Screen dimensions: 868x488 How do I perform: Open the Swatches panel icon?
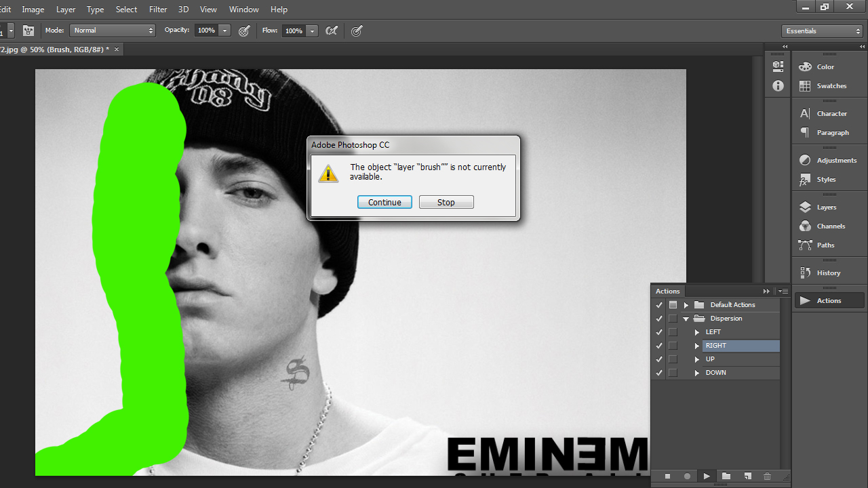pos(805,85)
